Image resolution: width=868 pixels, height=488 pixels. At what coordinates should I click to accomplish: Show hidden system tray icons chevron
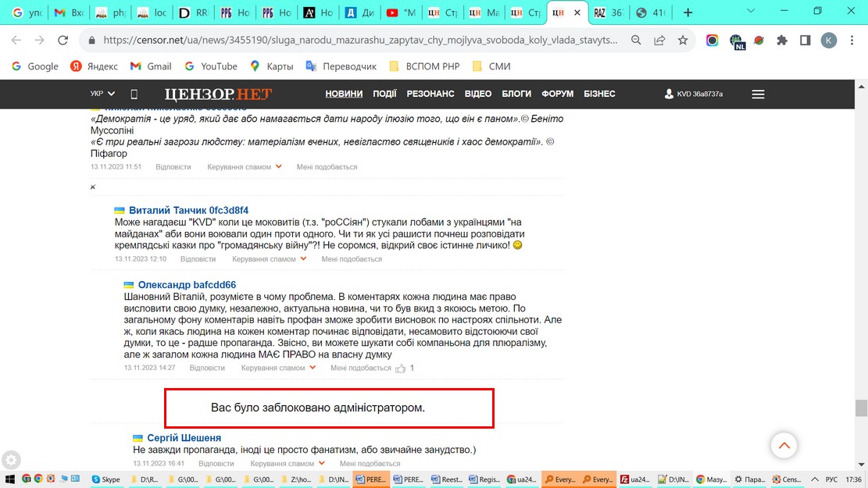click(815, 479)
